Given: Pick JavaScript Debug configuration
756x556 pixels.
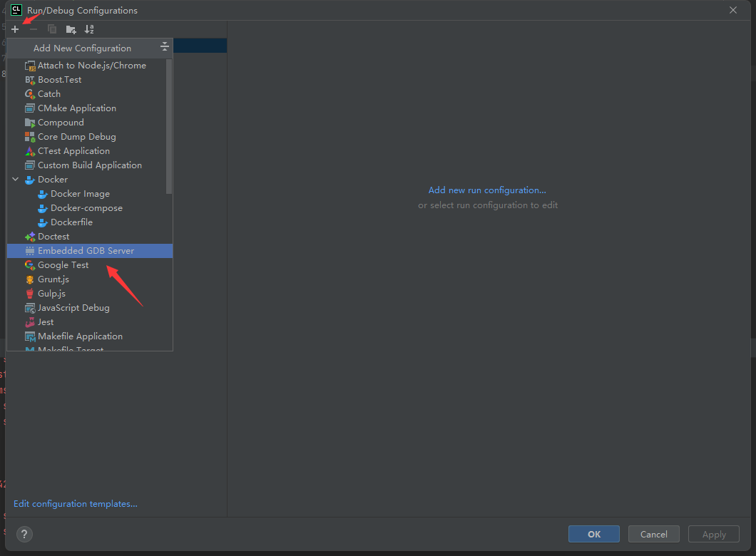Looking at the screenshot, I should [x=90, y=308].
